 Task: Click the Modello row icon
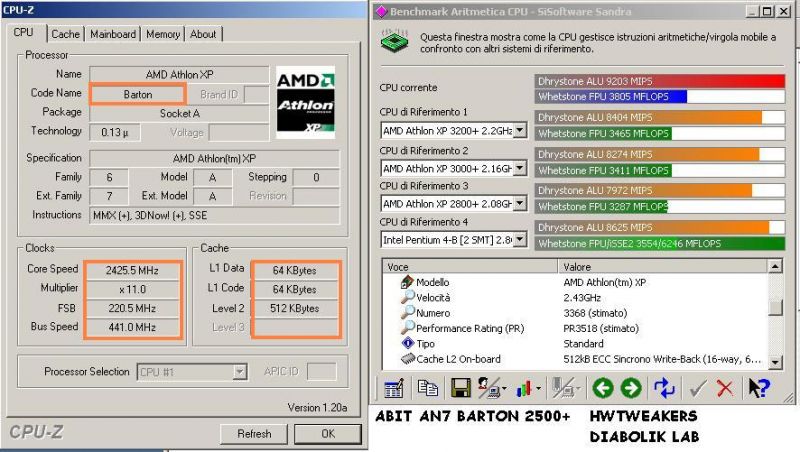point(407,282)
